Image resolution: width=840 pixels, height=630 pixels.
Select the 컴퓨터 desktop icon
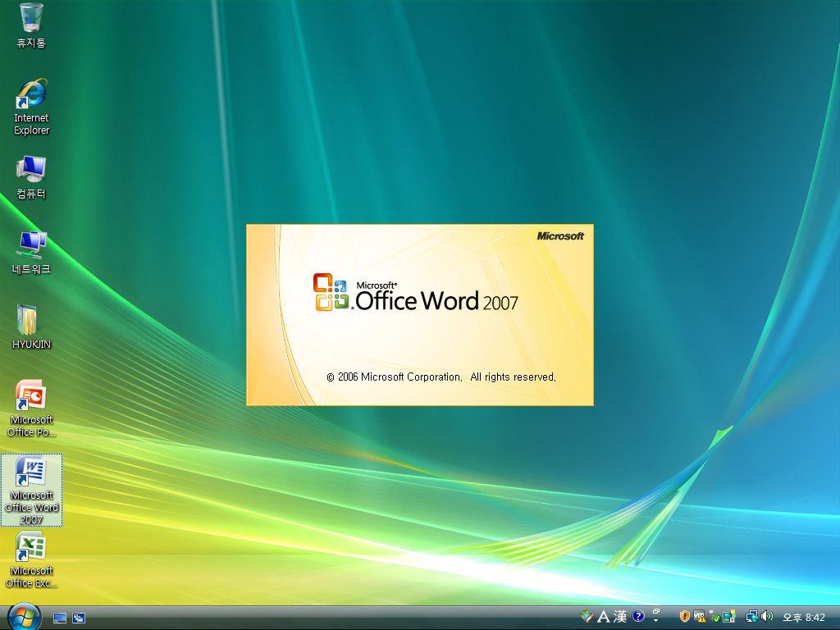31,178
